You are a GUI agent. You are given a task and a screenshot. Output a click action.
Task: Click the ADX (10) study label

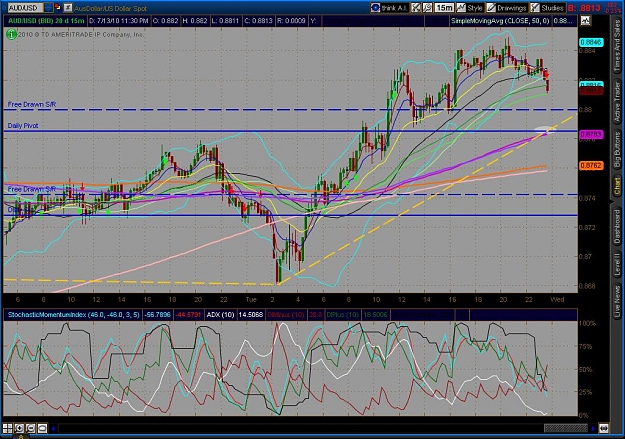tap(220, 315)
